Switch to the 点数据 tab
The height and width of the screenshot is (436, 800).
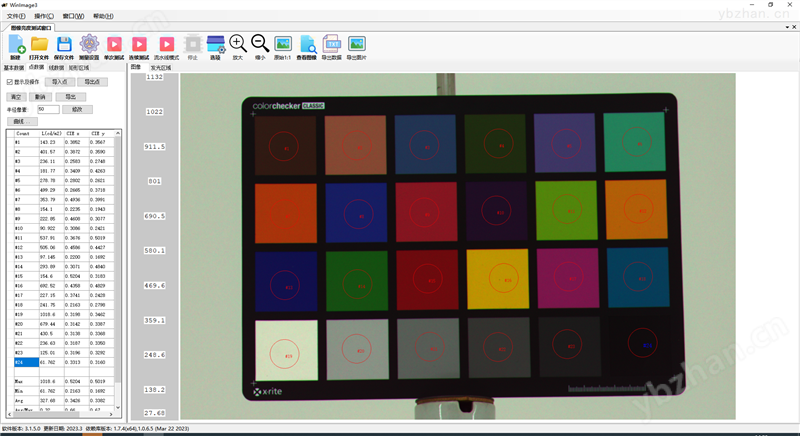(36, 67)
